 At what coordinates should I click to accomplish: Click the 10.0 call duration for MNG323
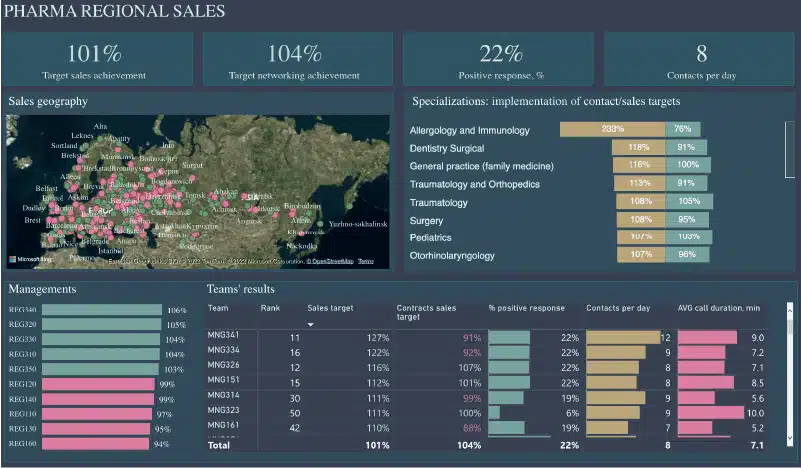pos(755,413)
